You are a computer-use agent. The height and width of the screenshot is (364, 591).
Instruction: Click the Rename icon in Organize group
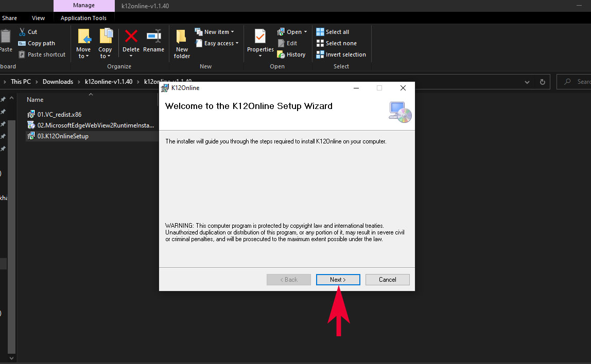(x=153, y=37)
